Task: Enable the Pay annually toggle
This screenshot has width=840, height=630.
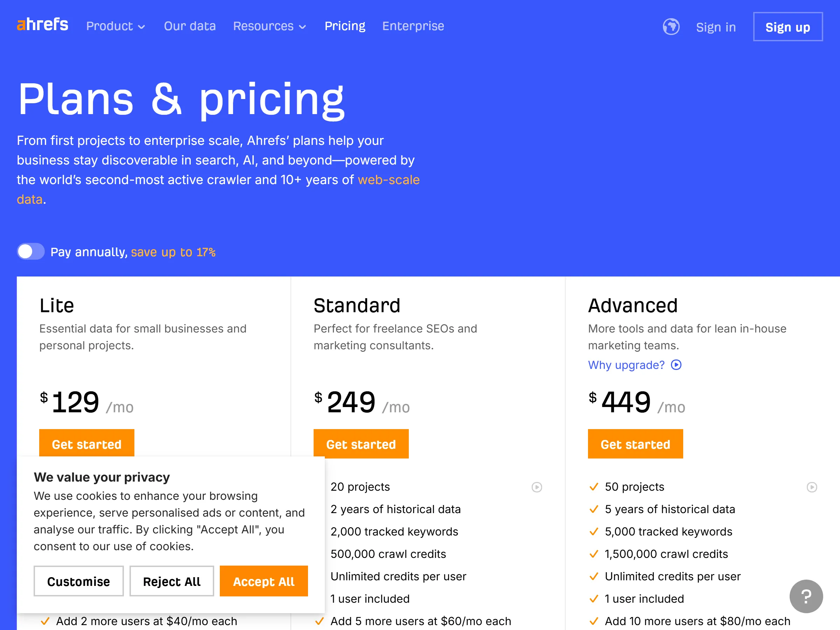Action: (31, 251)
